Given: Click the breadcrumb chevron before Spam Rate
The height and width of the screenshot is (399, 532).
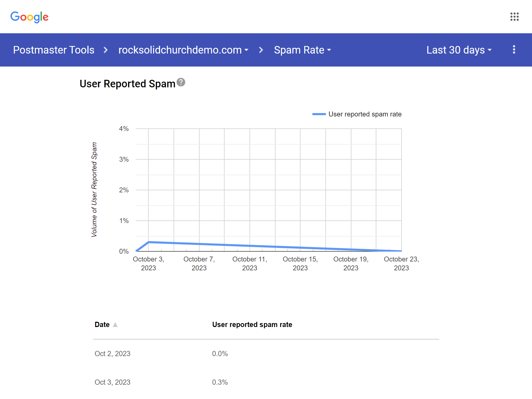Looking at the screenshot, I should point(261,50).
